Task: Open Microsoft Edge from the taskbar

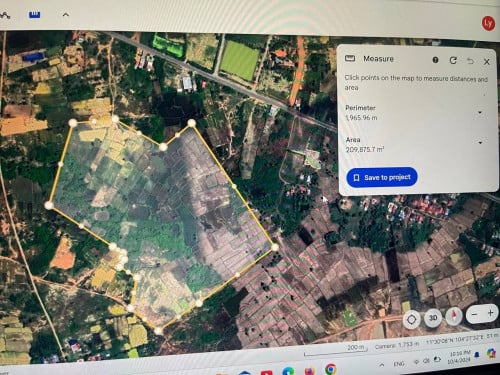Action: click(x=288, y=371)
